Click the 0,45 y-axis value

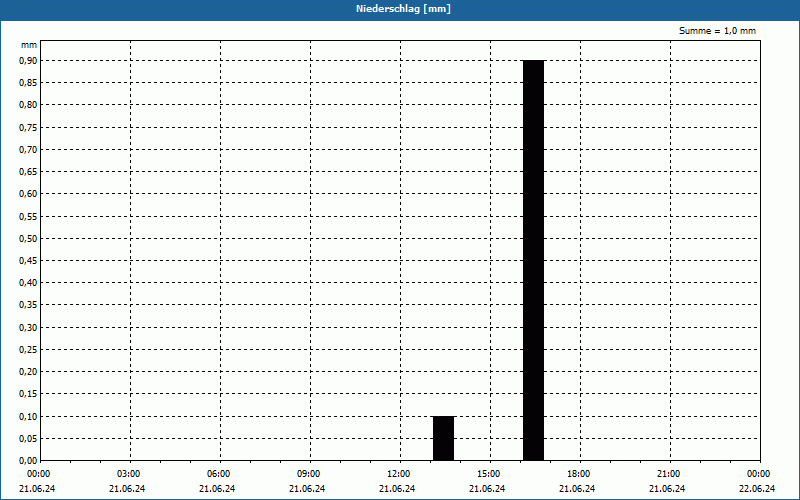click(x=29, y=261)
